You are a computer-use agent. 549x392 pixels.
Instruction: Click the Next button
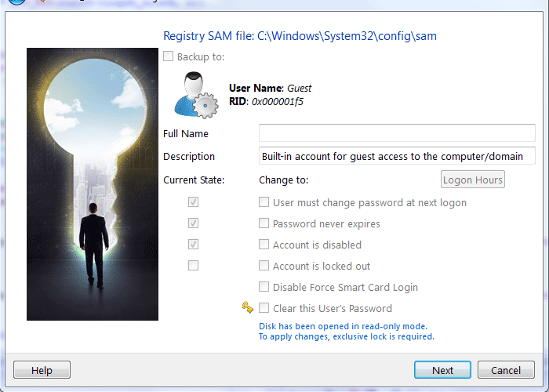point(442,370)
